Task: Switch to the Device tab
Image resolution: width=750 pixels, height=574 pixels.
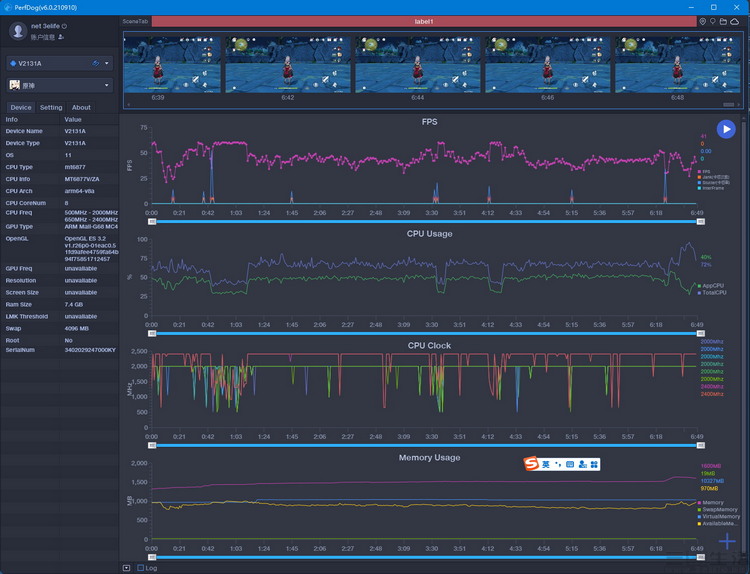Action: coord(21,108)
